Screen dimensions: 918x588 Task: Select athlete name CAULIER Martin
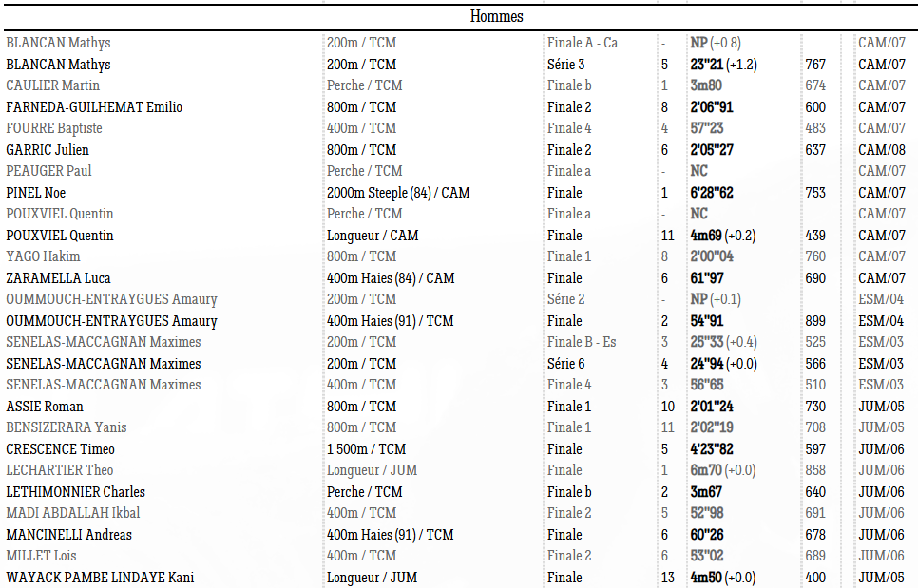pos(52,85)
